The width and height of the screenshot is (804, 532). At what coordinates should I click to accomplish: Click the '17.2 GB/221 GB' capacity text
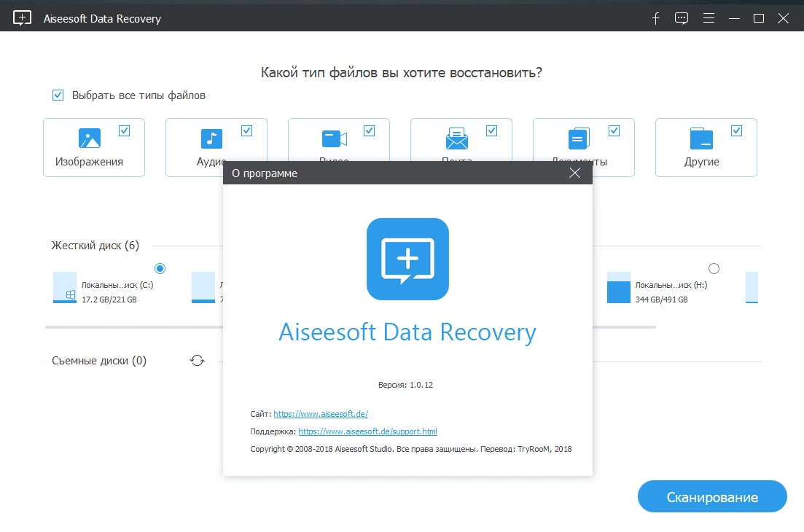click(x=109, y=300)
